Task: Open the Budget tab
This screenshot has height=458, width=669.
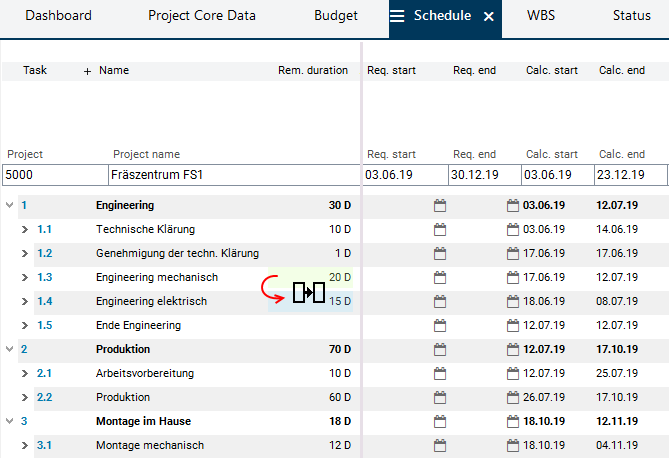Action: pyautogui.click(x=335, y=16)
